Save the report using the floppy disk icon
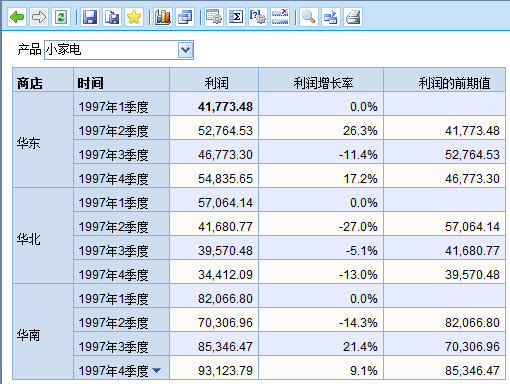Screen dimensions: 510x384 click(x=90, y=17)
